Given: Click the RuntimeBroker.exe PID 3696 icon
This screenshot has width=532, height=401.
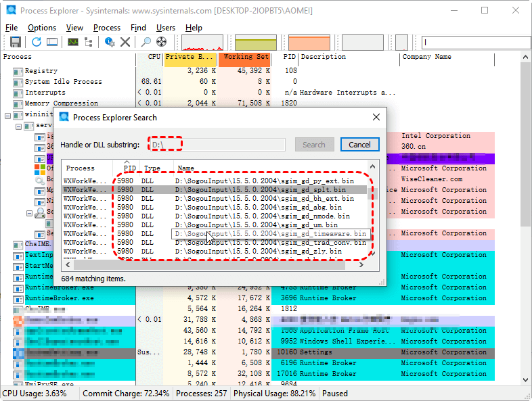Looking at the screenshot, I should pyautogui.click(x=18, y=299).
